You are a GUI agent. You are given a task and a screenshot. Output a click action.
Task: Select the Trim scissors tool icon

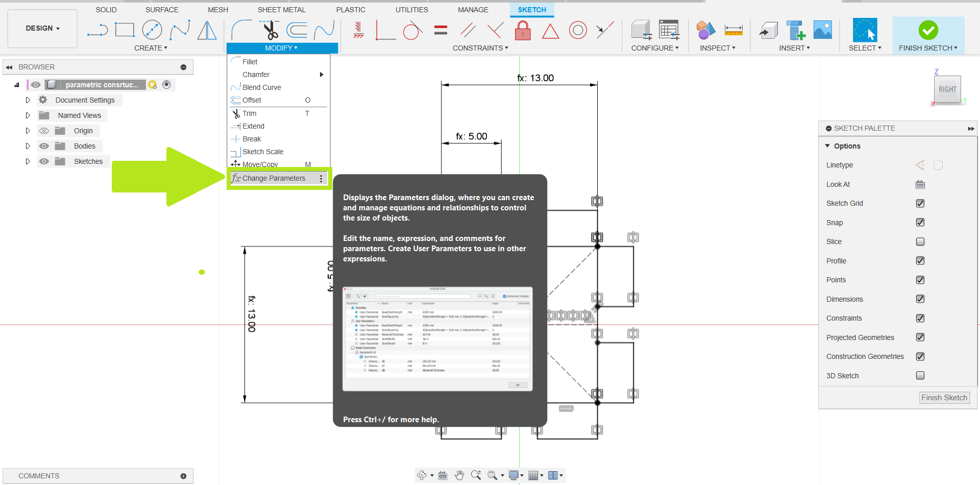pos(270,31)
